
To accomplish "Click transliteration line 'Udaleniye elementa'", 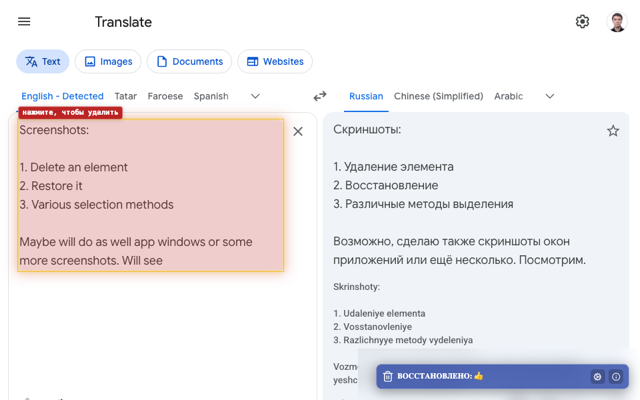I will click(384, 313).
